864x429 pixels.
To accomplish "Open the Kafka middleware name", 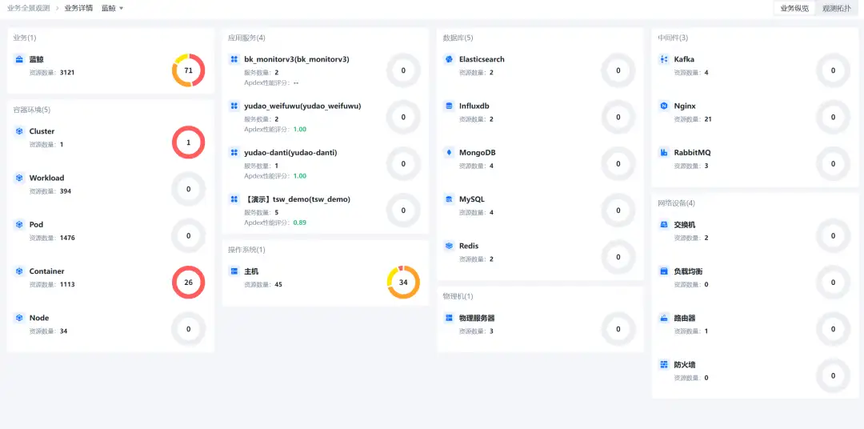I will 684,59.
